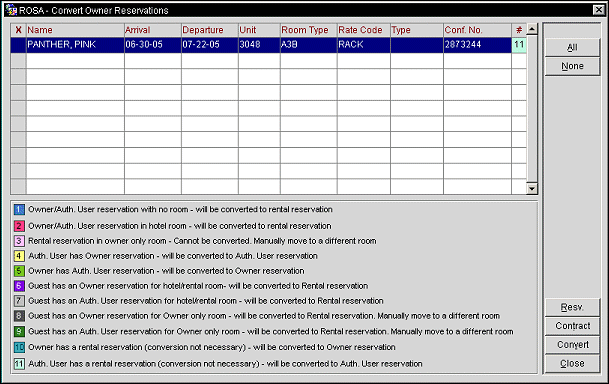Click the All button

pos(572,47)
